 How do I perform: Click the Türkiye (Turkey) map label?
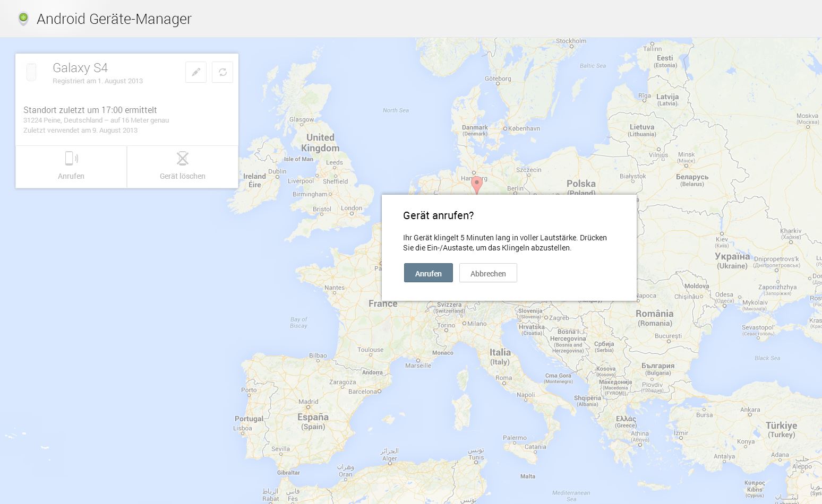781,430
